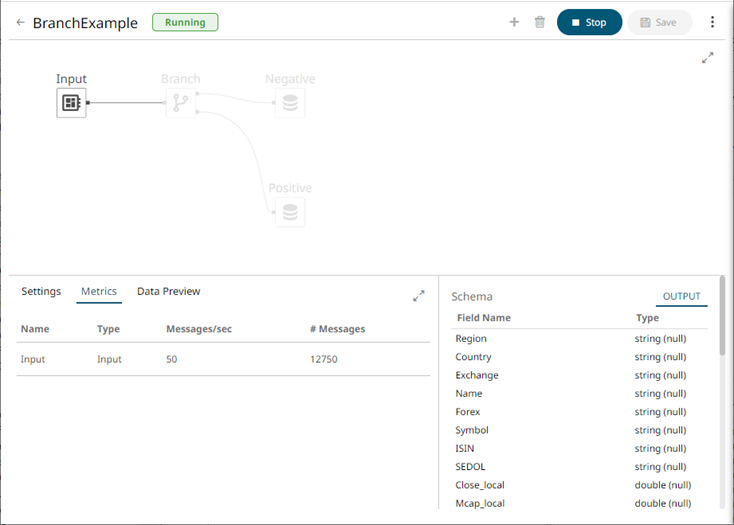Screen dimensions: 734x525
Task: Select the Input node icon
Action: tap(71, 102)
